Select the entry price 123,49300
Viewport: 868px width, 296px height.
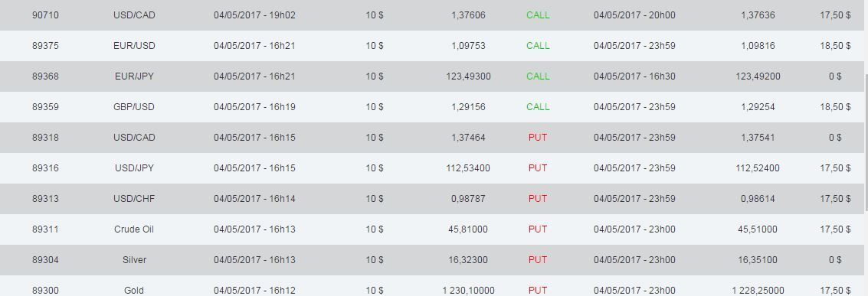point(468,76)
